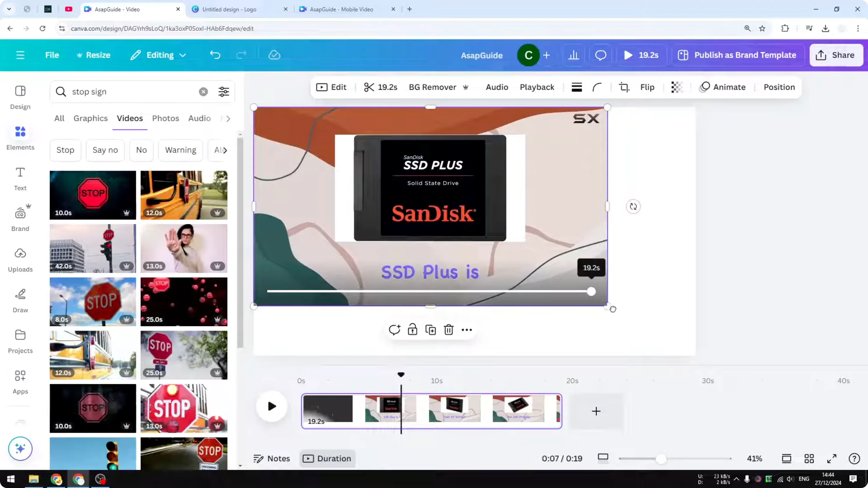
Task: Select the Text sidebar icon
Action: click(20, 179)
